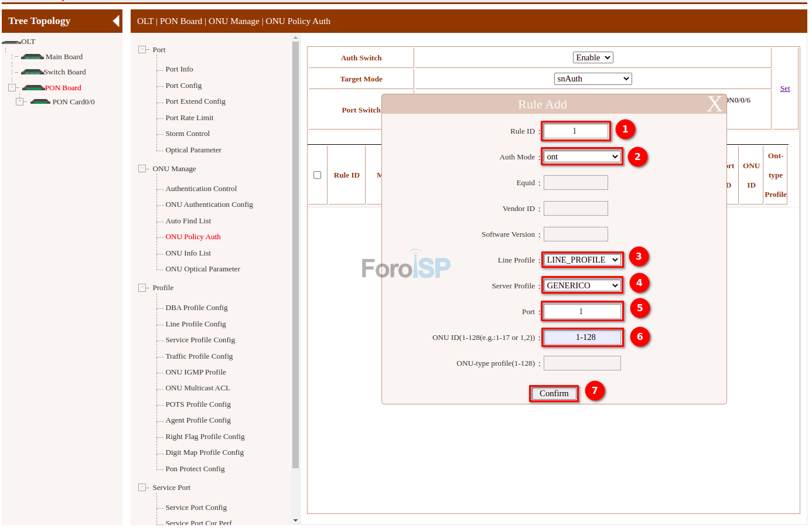
Task: Open Optical Parameter menu item
Action: coord(193,150)
